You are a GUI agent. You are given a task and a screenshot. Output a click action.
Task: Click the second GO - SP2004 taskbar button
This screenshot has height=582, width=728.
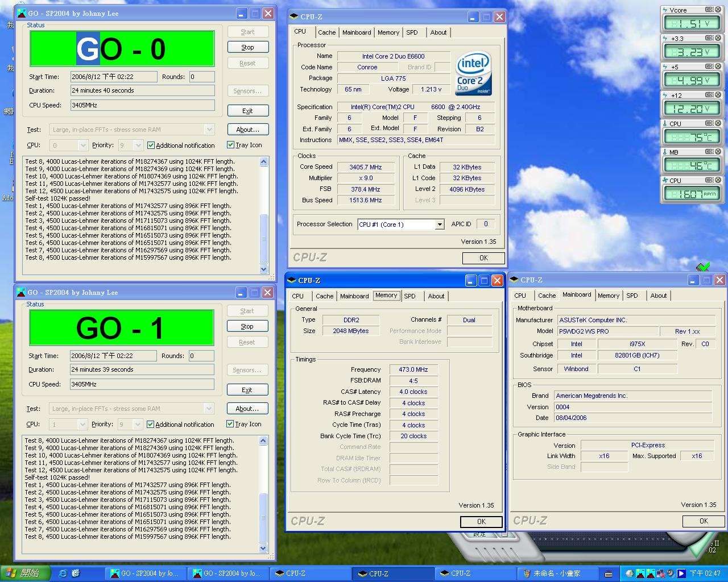(228, 573)
